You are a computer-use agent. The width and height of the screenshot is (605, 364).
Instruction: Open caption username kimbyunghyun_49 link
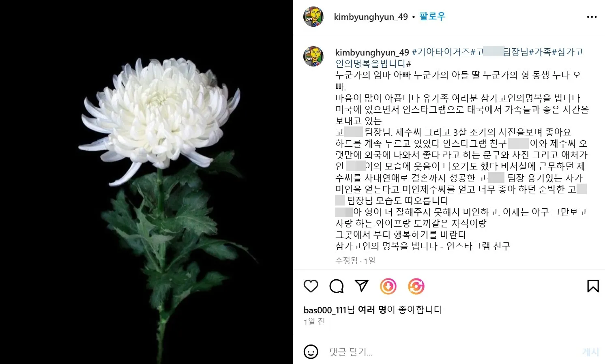[372, 52]
